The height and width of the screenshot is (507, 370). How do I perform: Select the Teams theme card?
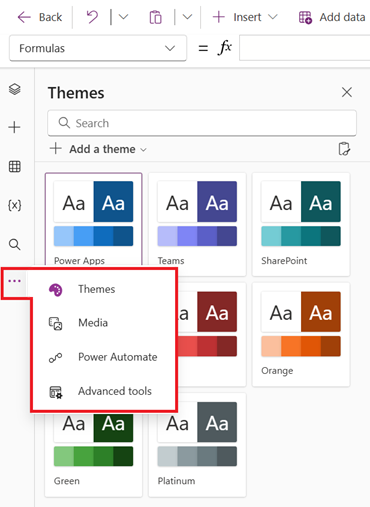tap(197, 224)
